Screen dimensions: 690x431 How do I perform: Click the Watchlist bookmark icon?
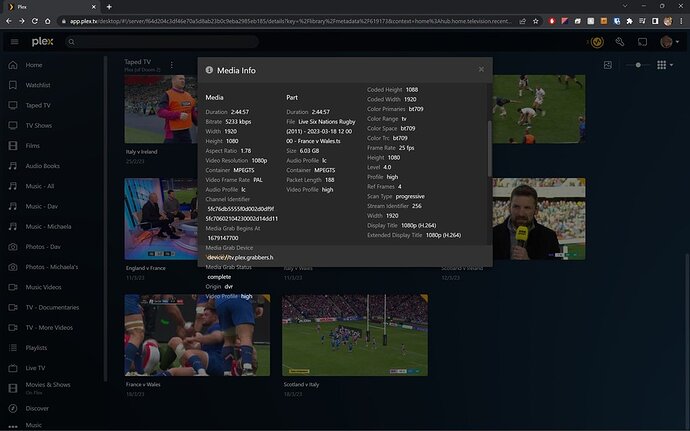(x=13, y=85)
